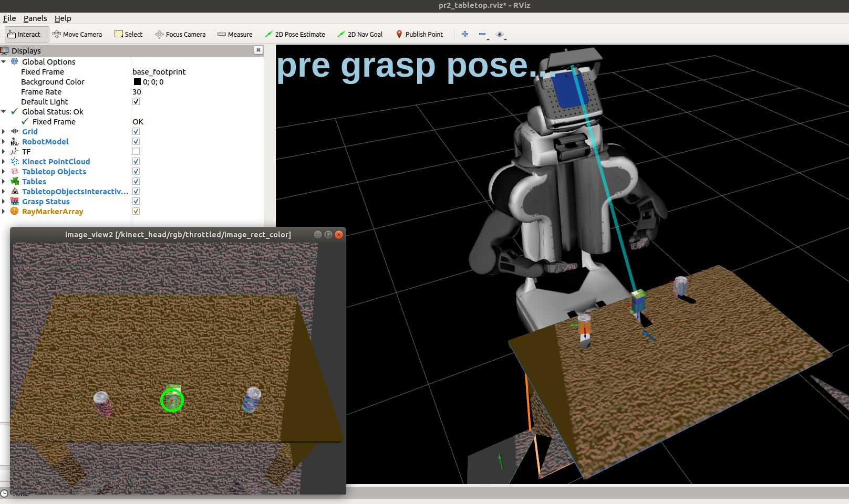This screenshot has width=849, height=504.
Task: Expand the Tables display node
Action: 4,181
